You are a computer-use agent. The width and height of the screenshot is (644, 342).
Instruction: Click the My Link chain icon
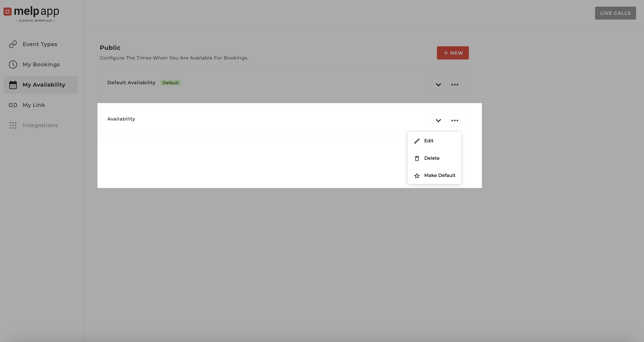[x=13, y=105]
